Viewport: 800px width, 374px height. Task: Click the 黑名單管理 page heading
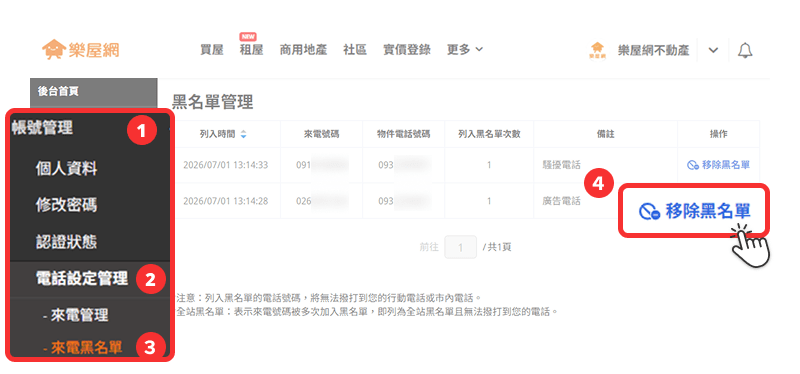coord(212,102)
